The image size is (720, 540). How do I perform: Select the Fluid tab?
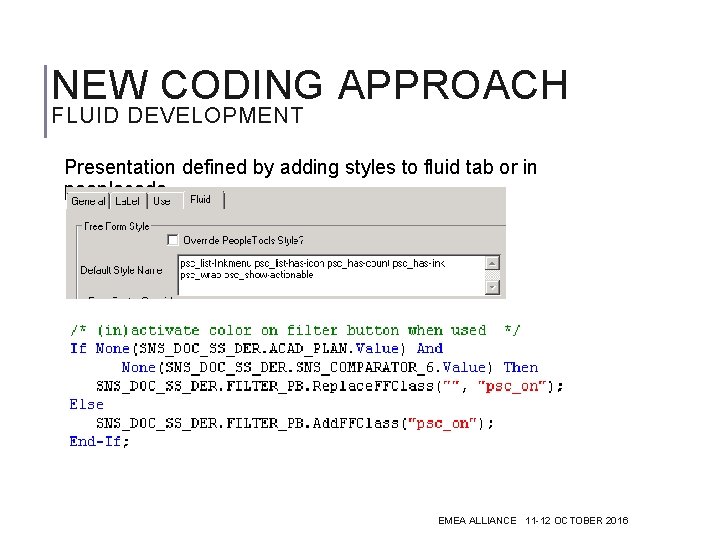(201, 200)
